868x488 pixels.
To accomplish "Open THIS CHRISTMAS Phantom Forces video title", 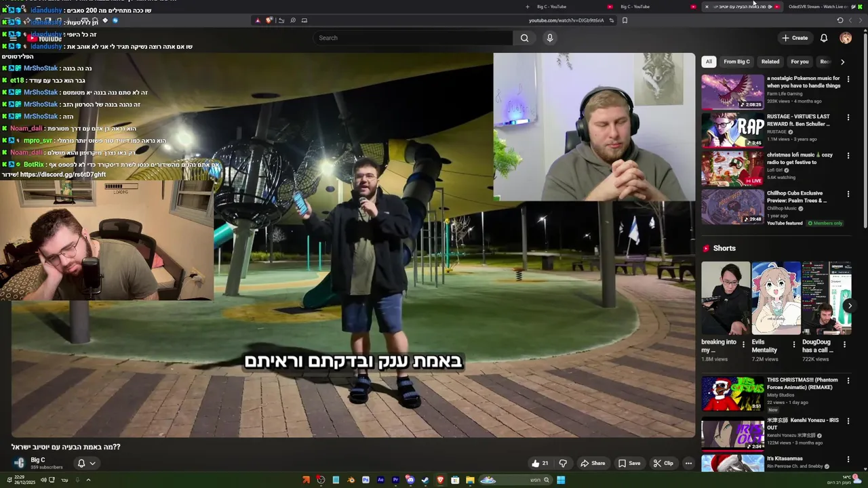I will pos(802,384).
